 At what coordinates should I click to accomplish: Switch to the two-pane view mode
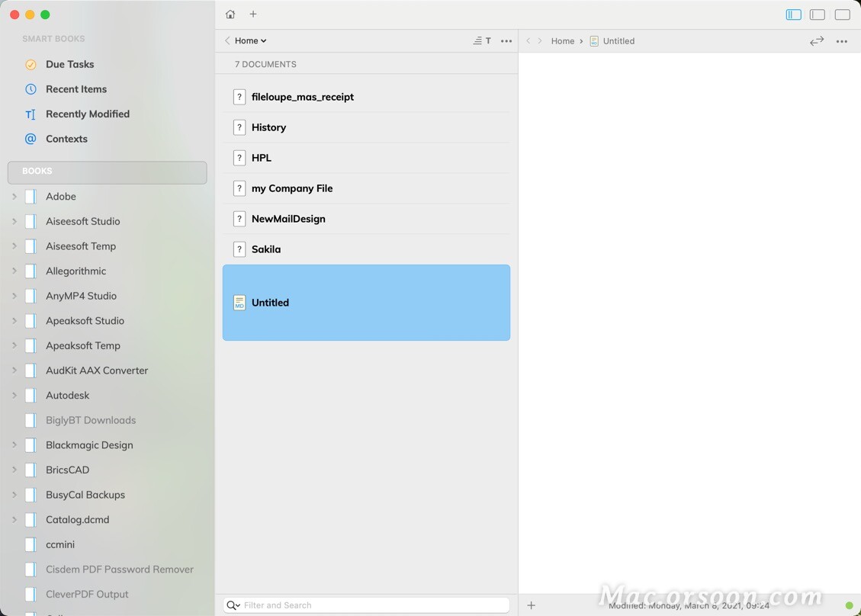(x=817, y=14)
